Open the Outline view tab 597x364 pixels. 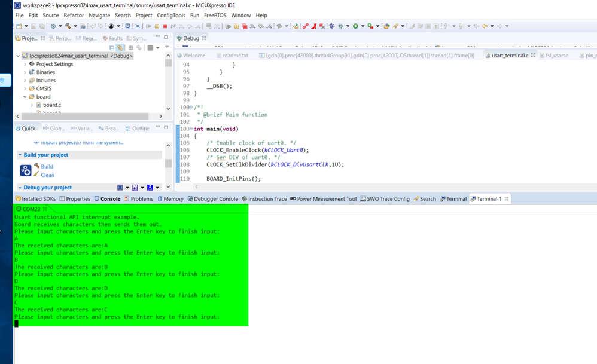click(x=138, y=129)
